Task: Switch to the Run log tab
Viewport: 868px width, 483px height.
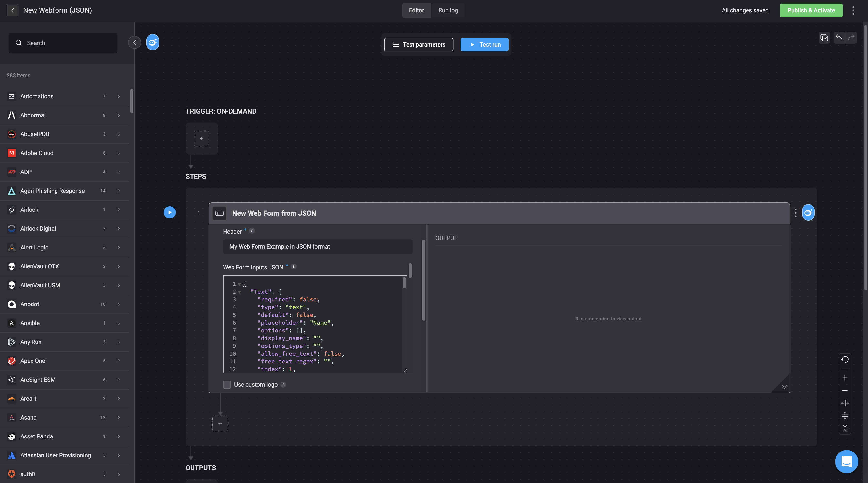Action: pos(448,10)
